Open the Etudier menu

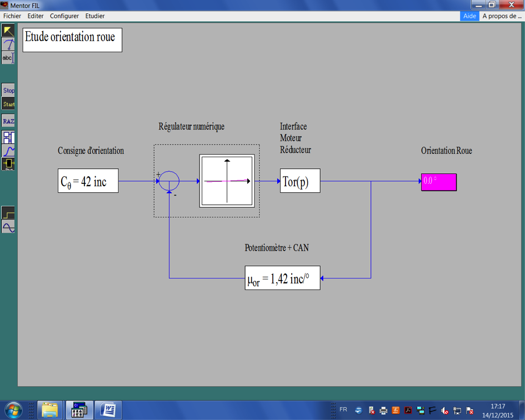point(95,16)
